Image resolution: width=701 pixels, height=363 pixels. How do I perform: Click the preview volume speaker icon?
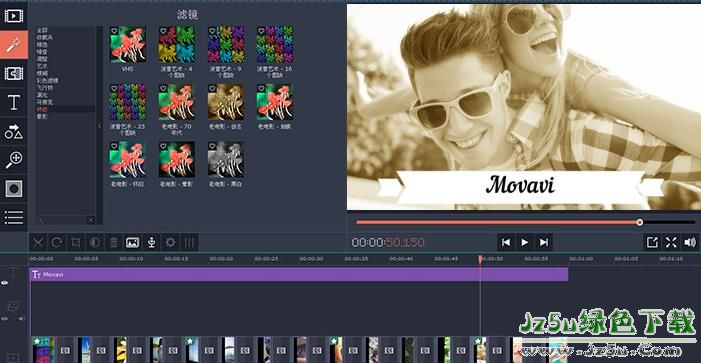(690, 242)
